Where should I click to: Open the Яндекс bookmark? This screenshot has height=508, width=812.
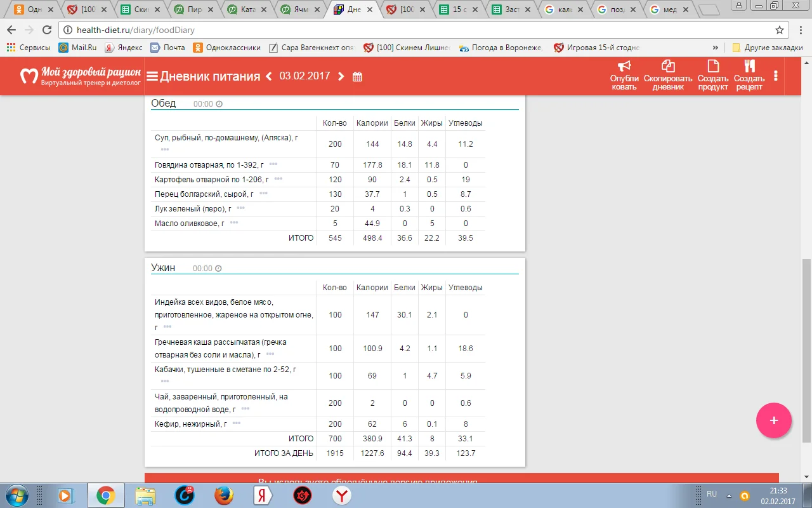124,48
